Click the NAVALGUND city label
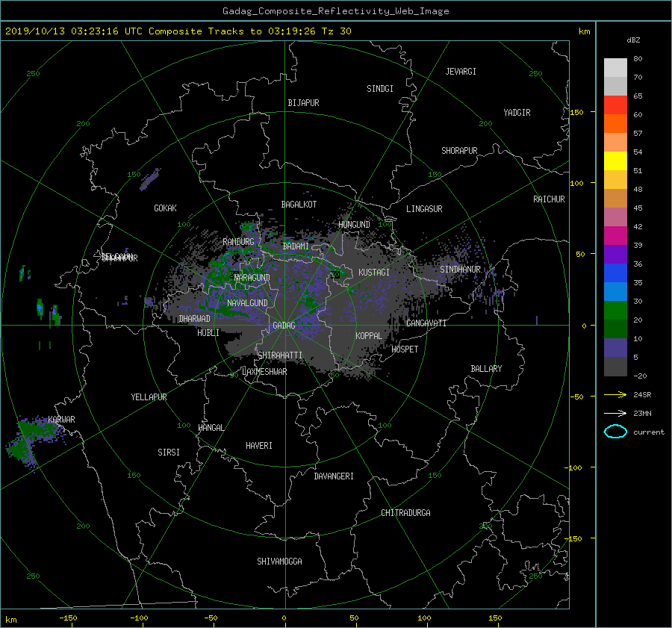The height and width of the screenshot is (628, 672). coord(247,303)
